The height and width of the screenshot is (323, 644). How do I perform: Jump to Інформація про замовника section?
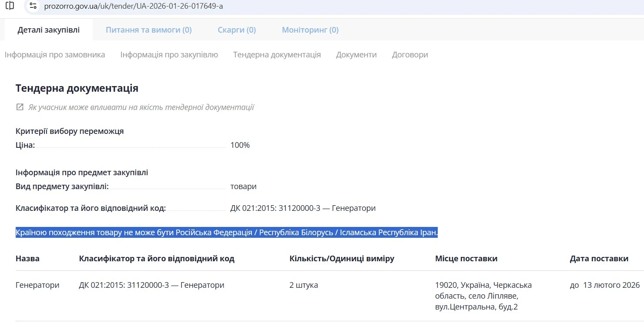[55, 55]
